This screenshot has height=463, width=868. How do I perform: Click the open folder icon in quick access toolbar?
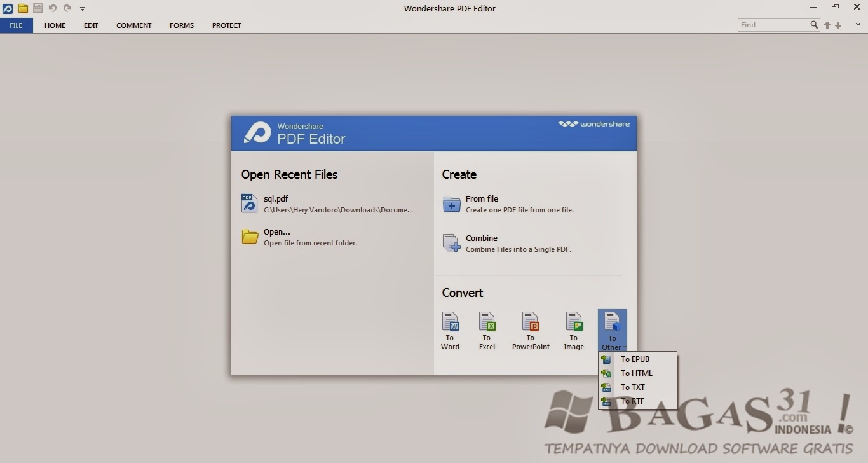pos(23,8)
